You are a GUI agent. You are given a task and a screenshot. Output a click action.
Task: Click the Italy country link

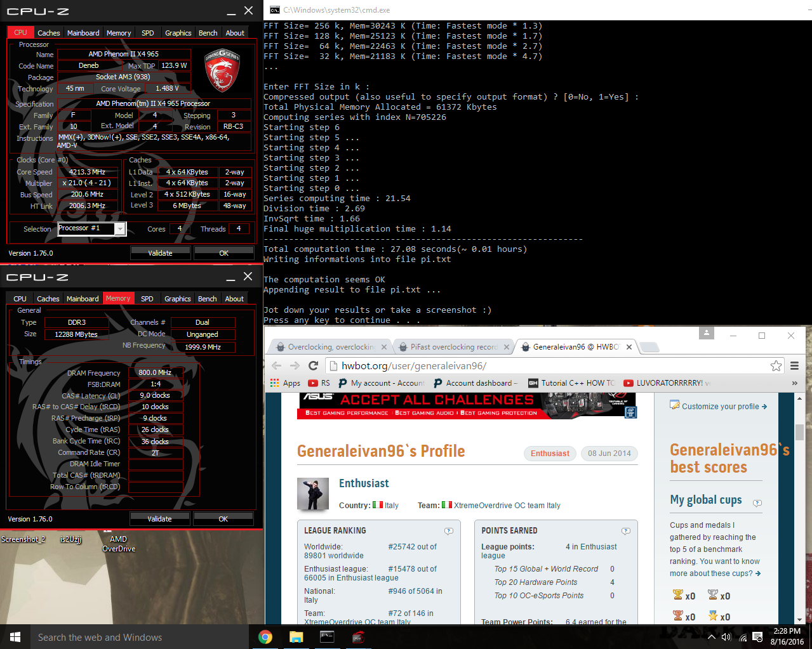pos(392,506)
